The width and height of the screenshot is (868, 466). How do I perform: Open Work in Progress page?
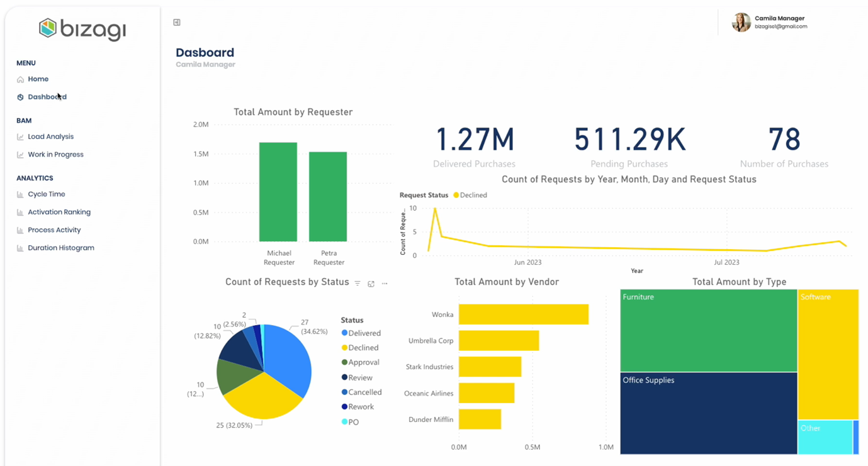pyautogui.click(x=55, y=155)
